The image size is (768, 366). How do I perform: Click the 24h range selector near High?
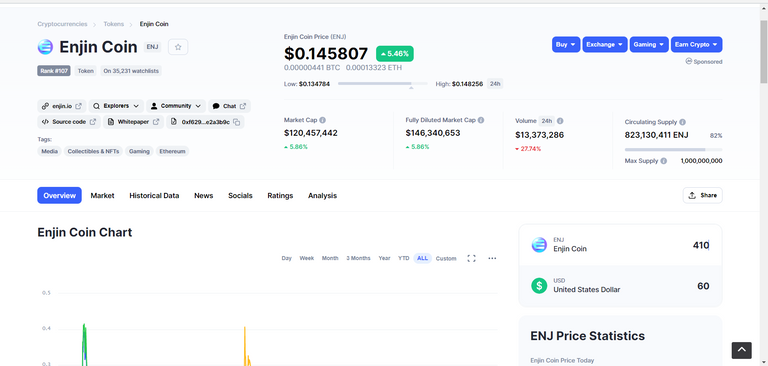[x=495, y=84]
